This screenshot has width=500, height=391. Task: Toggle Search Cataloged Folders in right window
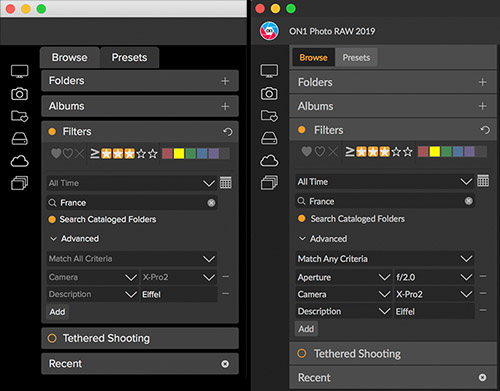pos(302,218)
